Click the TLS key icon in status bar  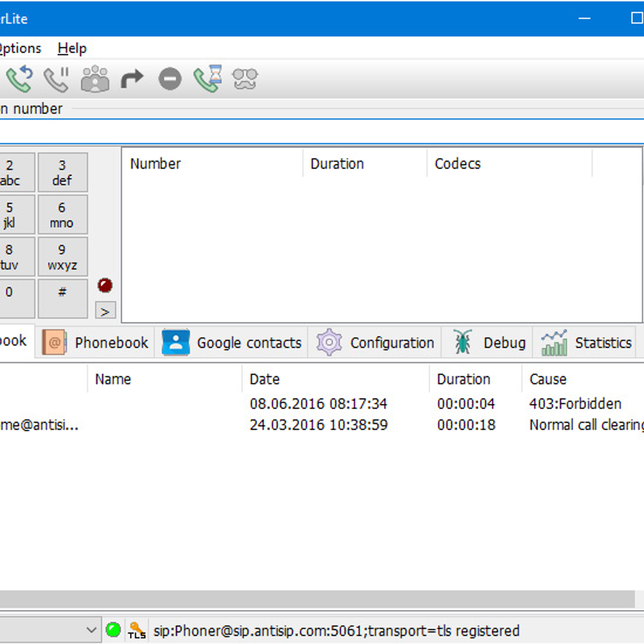137,630
